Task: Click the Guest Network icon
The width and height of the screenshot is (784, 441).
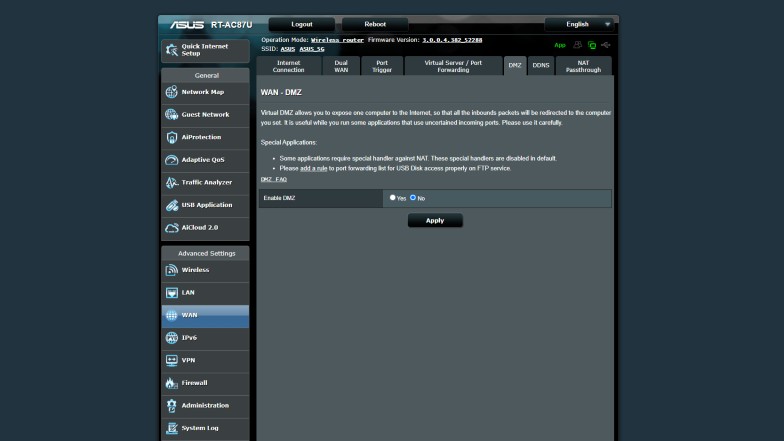Action: pyautogui.click(x=172, y=114)
